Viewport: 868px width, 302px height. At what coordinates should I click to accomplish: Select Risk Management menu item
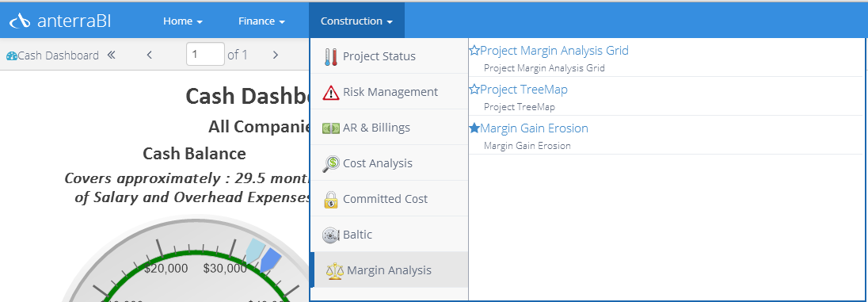(x=390, y=92)
